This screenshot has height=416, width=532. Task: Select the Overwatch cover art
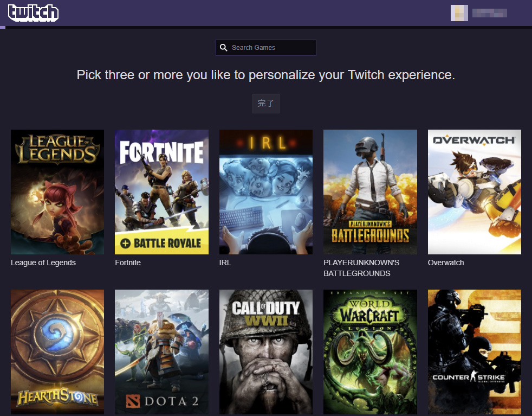475,192
